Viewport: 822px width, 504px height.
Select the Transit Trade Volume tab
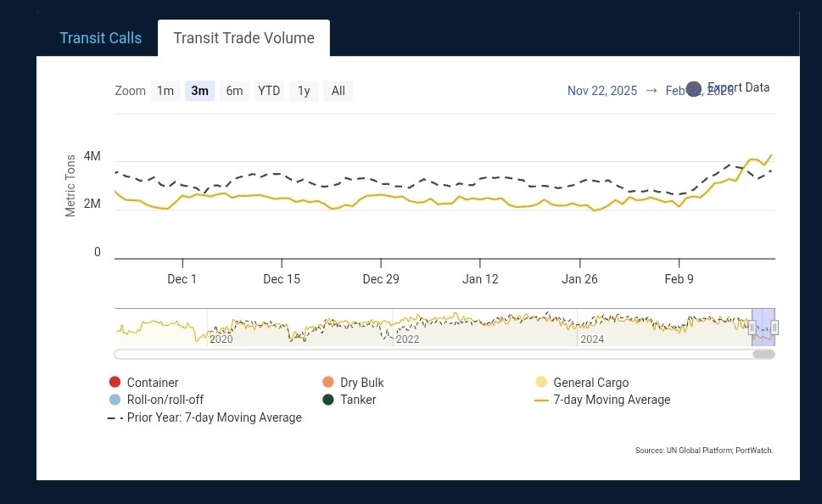(243, 38)
